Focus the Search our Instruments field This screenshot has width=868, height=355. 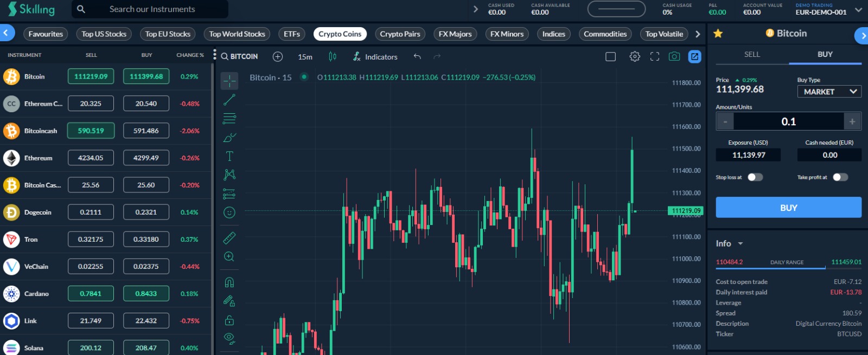[x=150, y=9]
